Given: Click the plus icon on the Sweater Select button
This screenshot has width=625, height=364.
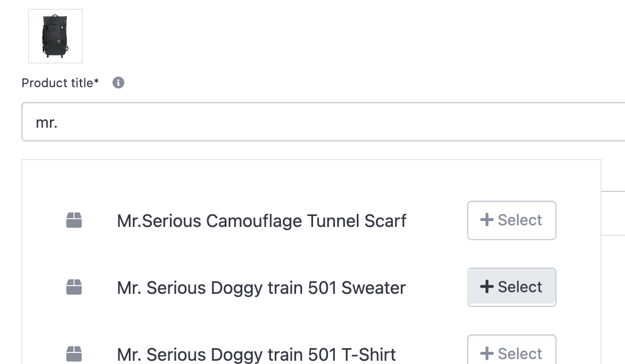Looking at the screenshot, I should (487, 286).
